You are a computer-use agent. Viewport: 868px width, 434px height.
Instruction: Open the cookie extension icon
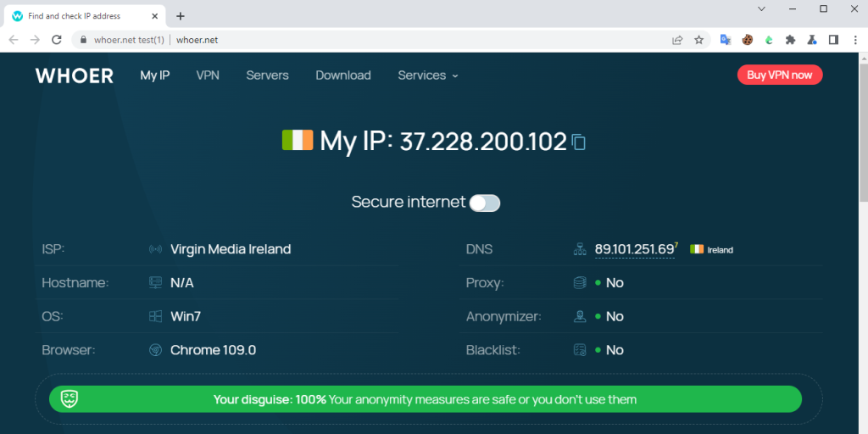[748, 40]
